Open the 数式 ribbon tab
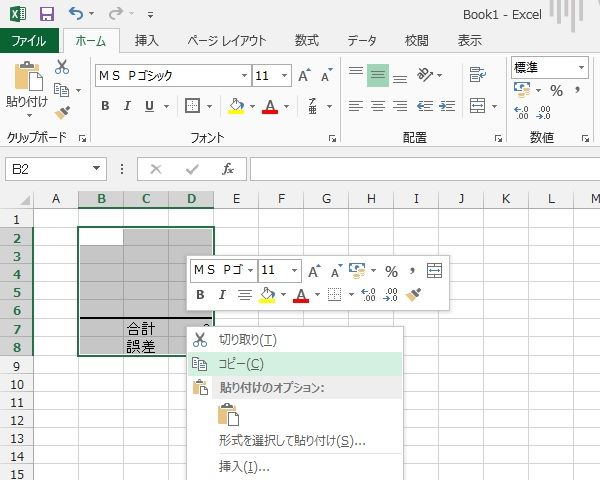The image size is (600, 480). pos(307,41)
